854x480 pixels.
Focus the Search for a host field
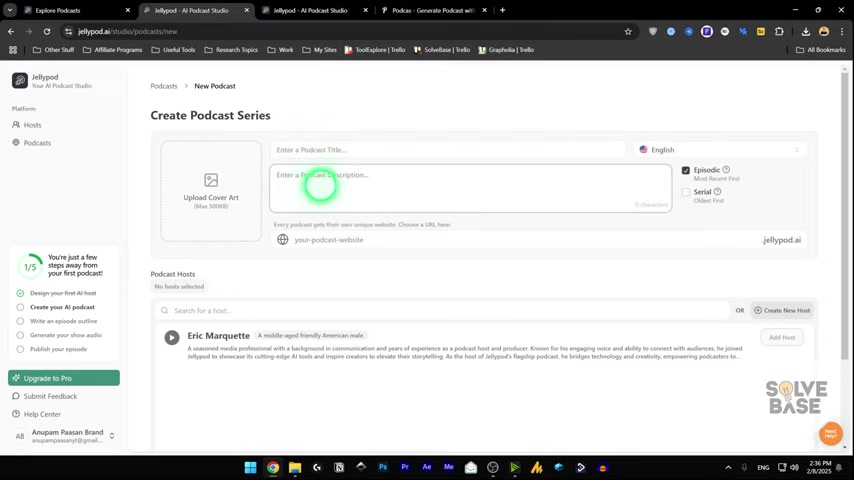click(x=442, y=311)
